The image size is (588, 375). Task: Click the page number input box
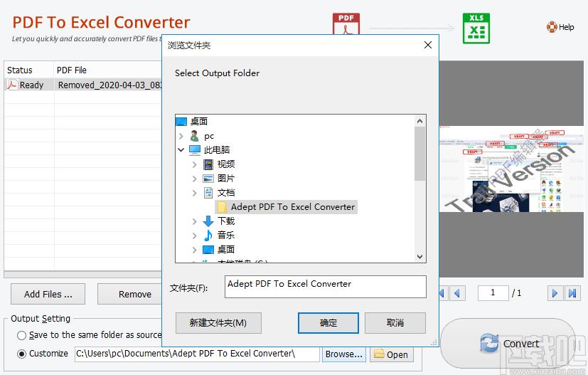click(493, 293)
